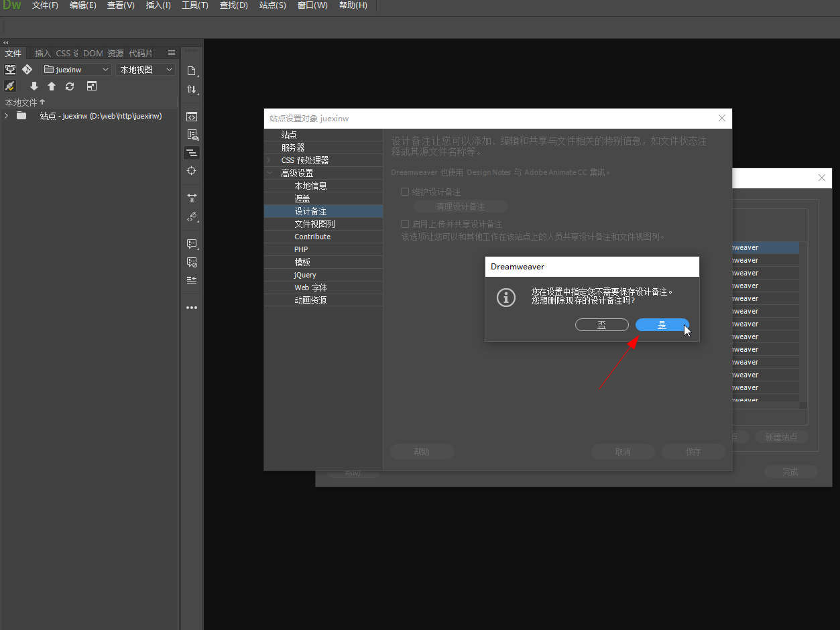Click the info icon in Dreamweaver alert

pos(506,297)
